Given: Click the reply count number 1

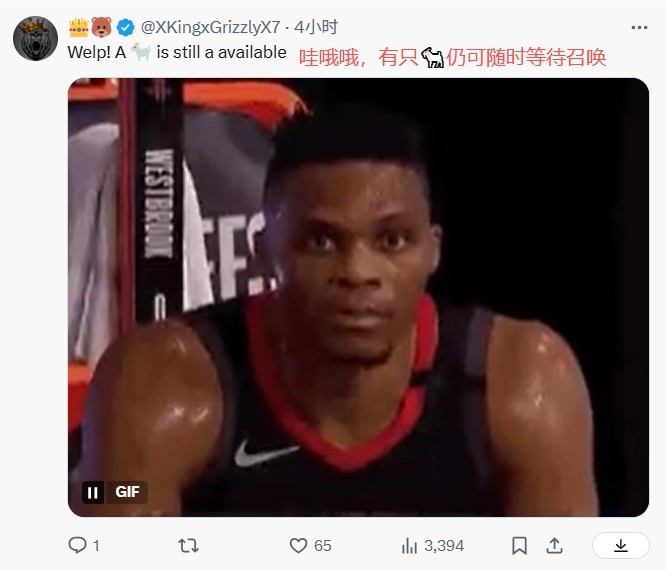Looking at the screenshot, I should pyautogui.click(x=96, y=546).
